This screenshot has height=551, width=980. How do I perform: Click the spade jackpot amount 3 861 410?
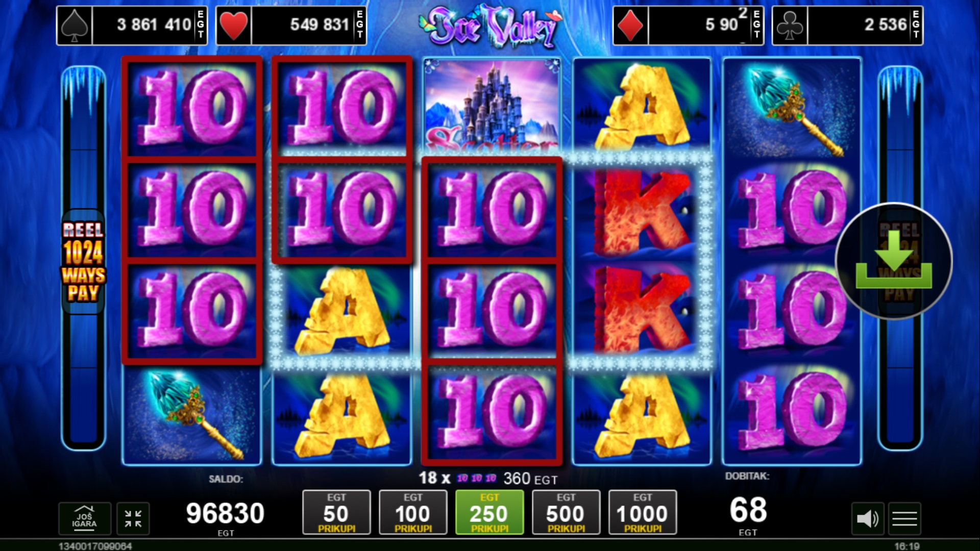coord(154,24)
